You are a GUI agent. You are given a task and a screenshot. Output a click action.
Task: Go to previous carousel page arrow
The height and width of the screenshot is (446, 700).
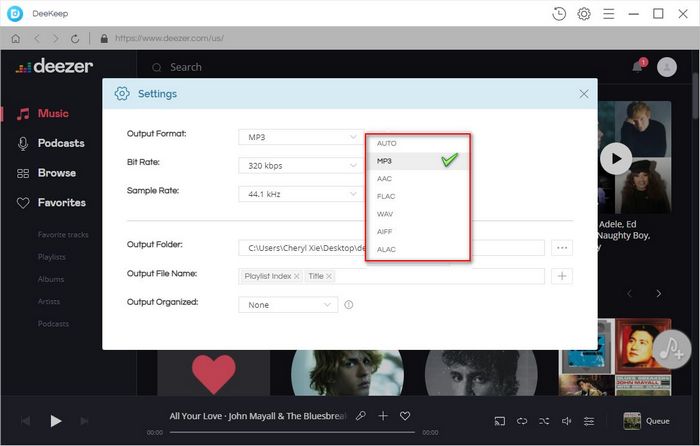pyautogui.click(x=629, y=294)
